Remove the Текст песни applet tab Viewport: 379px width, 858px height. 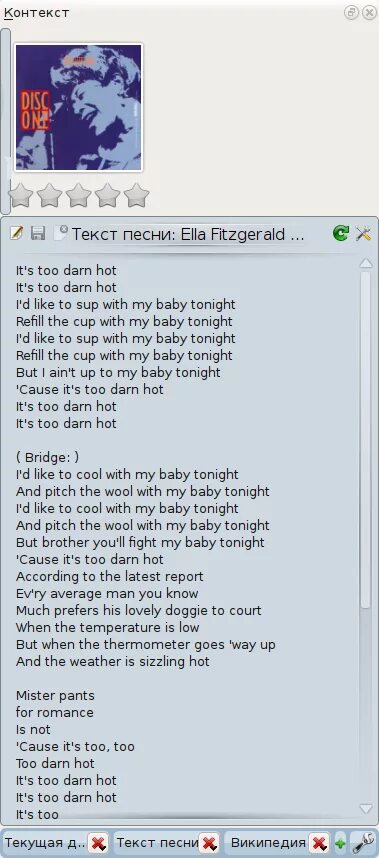pos(208,843)
